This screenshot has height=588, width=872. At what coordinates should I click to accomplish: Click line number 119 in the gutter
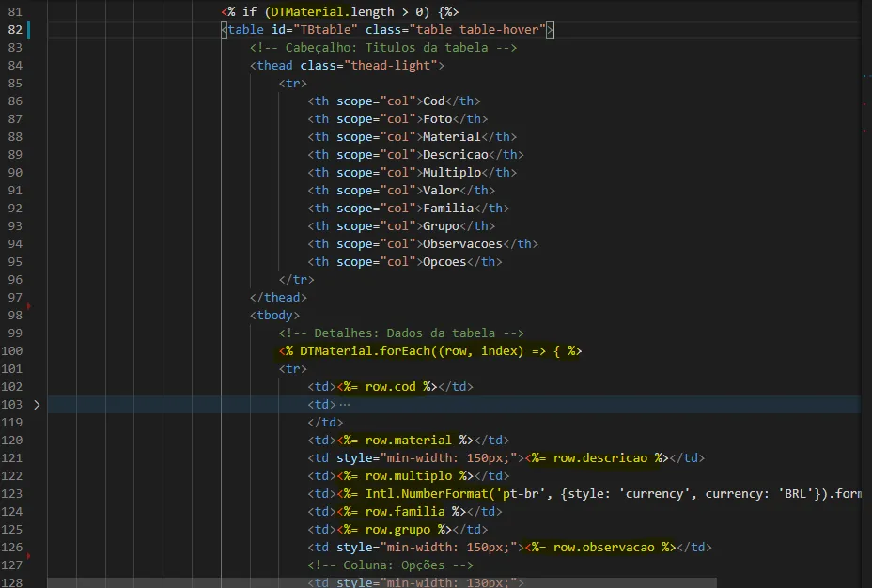(12, 423)
